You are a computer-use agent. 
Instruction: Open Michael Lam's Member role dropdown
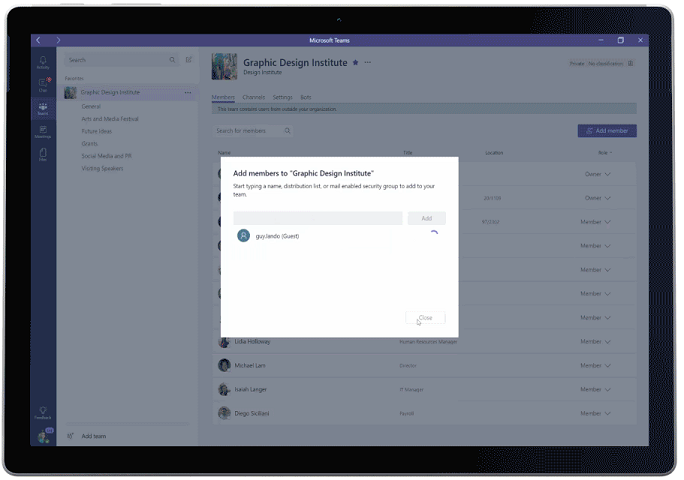pyautogui.click(x=595, y=365)
